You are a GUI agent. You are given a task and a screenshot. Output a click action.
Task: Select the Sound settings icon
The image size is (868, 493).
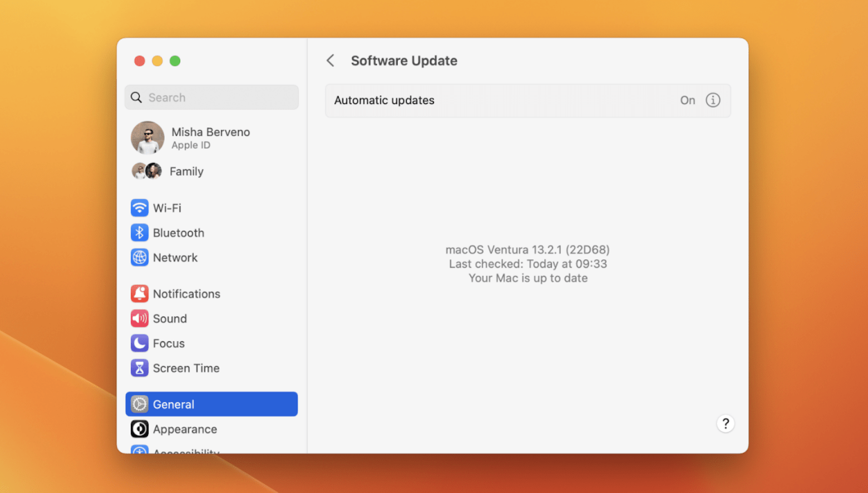[140, 318]
